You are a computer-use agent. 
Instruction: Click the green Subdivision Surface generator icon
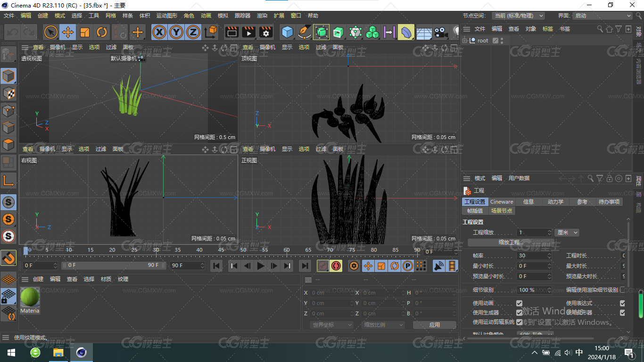coord(322,32)
